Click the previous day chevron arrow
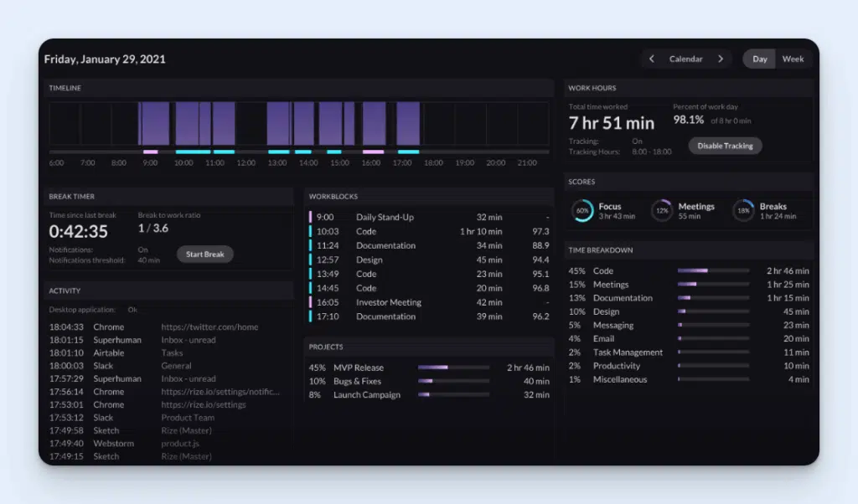 click(652, 59)
